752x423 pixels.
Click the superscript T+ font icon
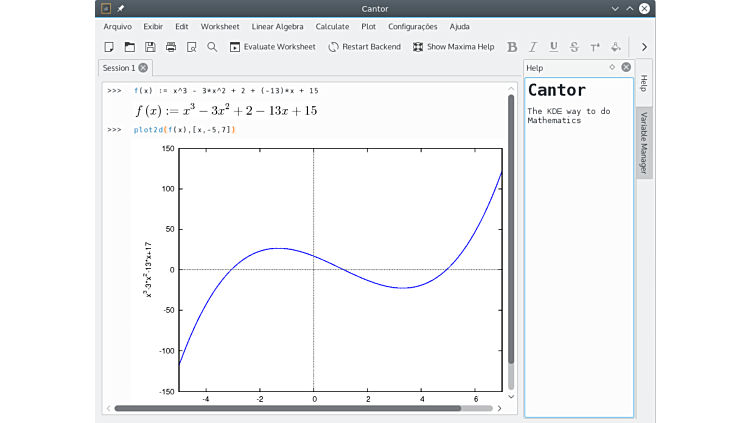coord(595,47)
